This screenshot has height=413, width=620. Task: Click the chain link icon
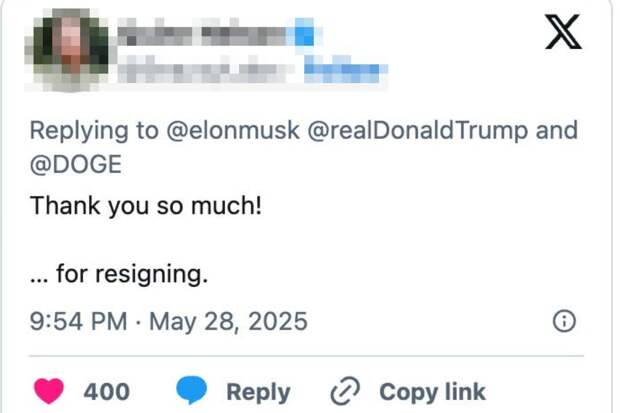pos(345,391)
